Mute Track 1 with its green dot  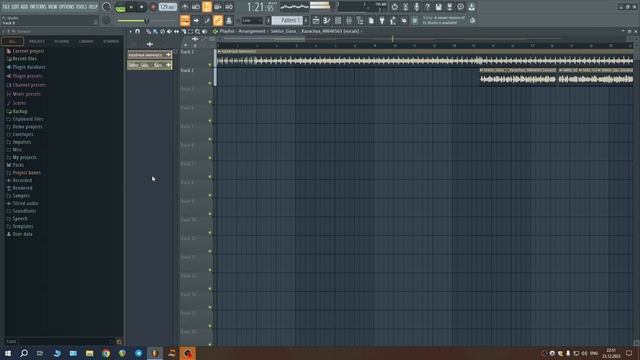pos(210,64)
